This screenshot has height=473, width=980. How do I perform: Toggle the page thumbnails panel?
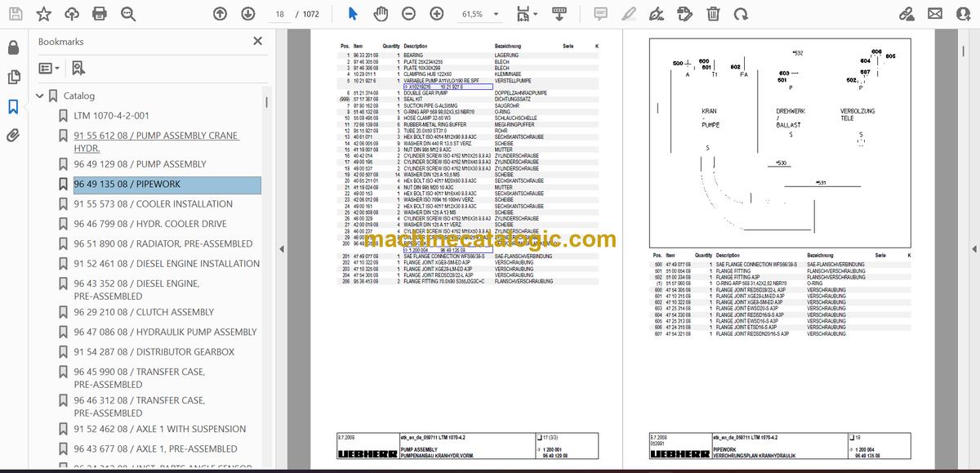coord(13,77)
